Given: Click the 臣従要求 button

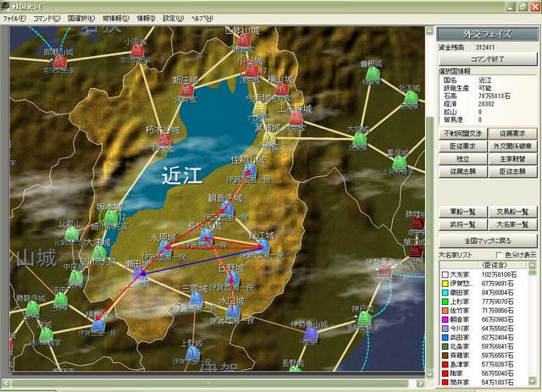Looking at the screenshot, I should point(463,146).
